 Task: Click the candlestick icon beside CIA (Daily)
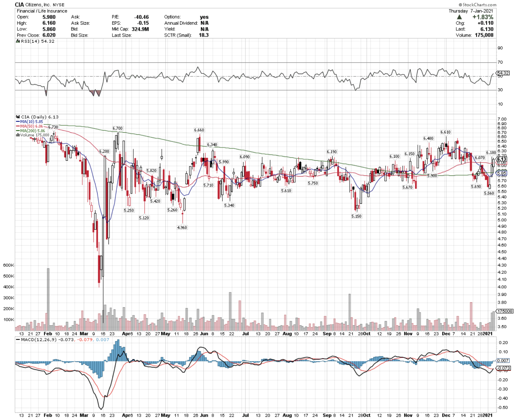click(18, 117)
